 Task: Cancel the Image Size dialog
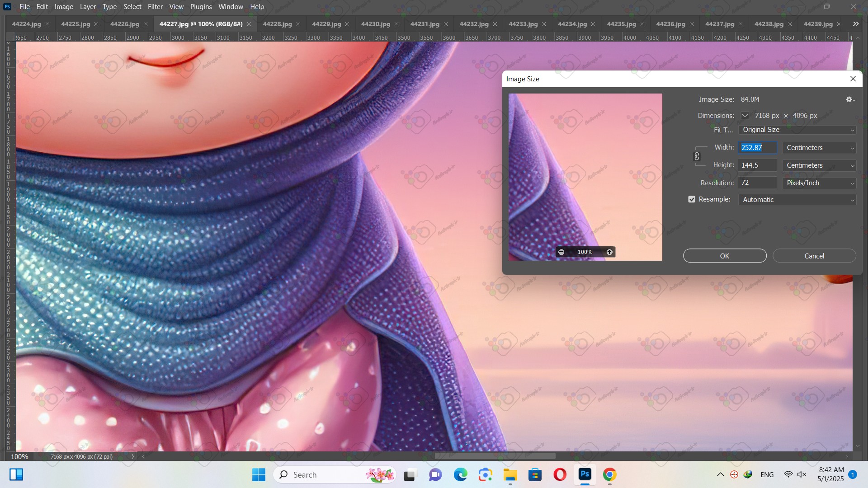point(814,256)
